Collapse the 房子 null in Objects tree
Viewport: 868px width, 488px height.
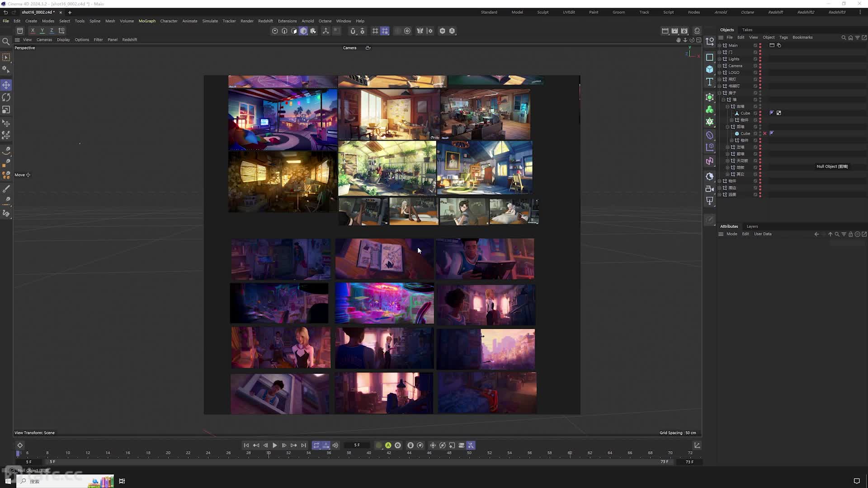[719, 93]
